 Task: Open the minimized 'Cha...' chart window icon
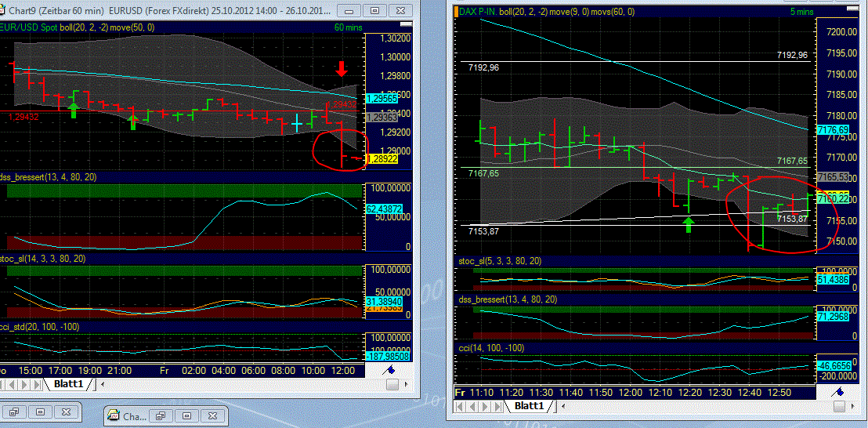[x=115, y=415]
